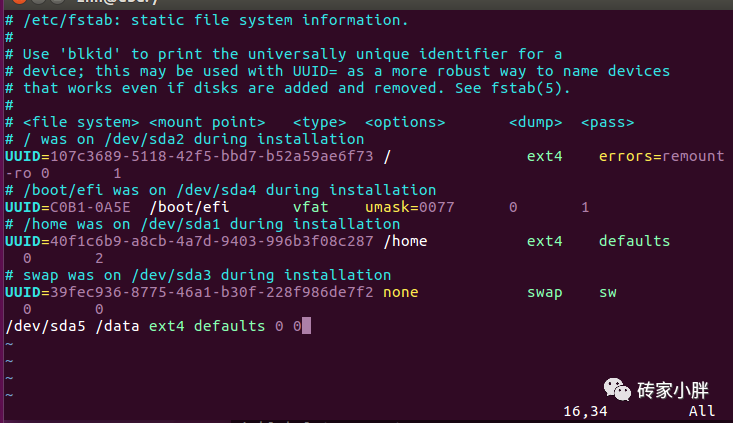Click the 'umask=0077' option
The height and width of the screenshot is (423, 733).
(x=410, y=207)
